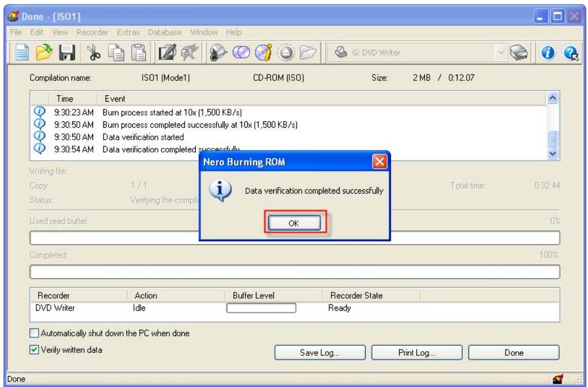Click the Paste clipboard icon
The height and width of the screenshot is (387, 588).
point(139,53)
